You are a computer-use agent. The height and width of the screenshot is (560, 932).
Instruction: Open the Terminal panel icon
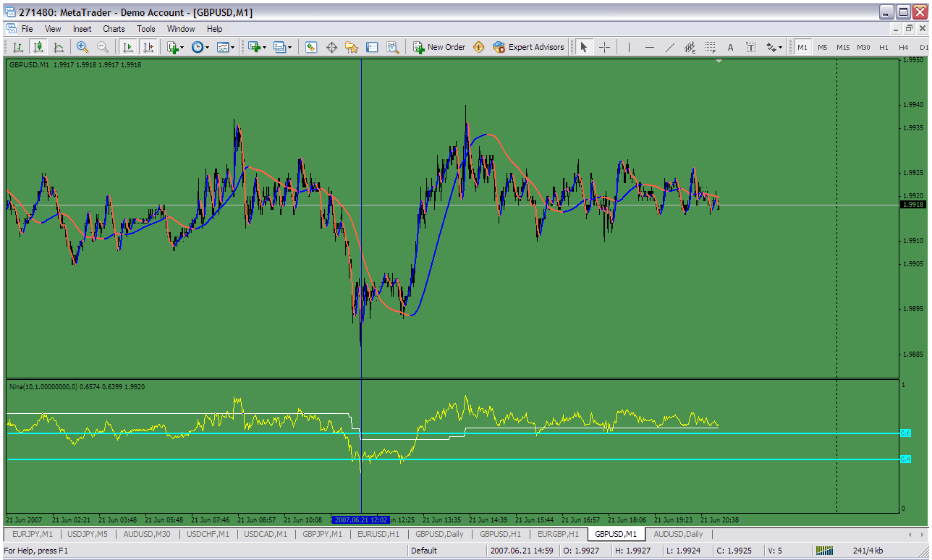pyautogui.click(x=372, y=47)
